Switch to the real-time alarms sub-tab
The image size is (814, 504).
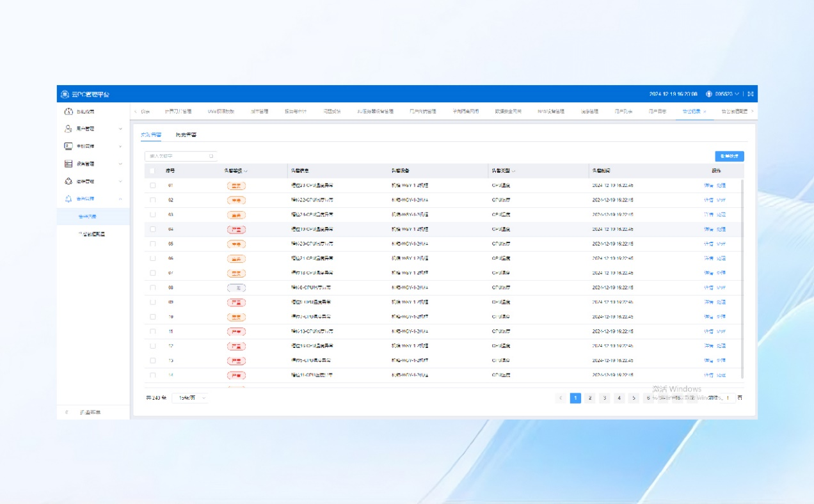152,135
